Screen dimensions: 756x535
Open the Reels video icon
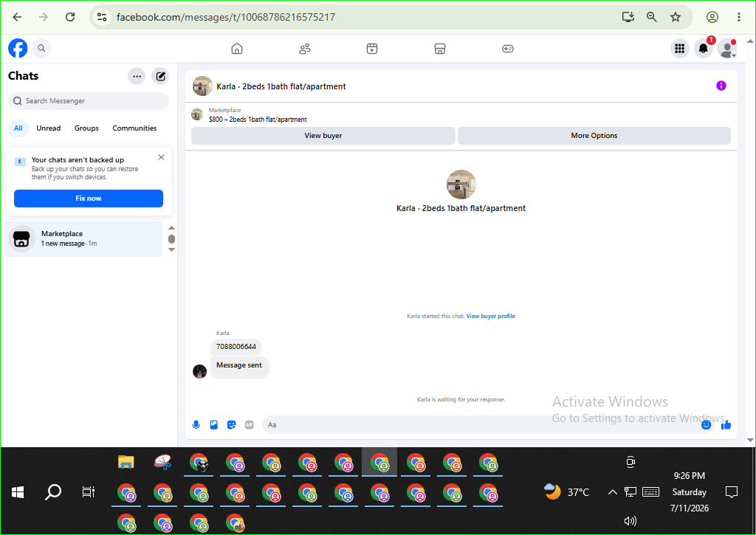pyautogui.click(x=372, y=49)
